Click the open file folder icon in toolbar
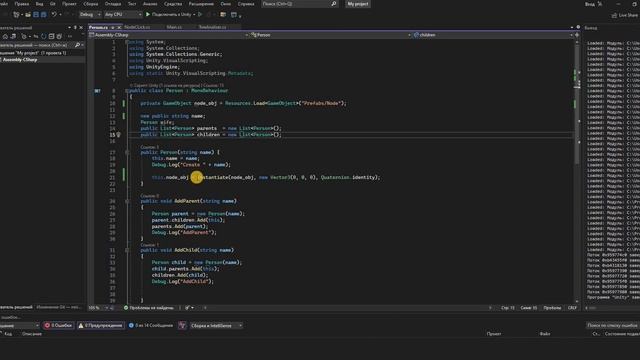 28,14
